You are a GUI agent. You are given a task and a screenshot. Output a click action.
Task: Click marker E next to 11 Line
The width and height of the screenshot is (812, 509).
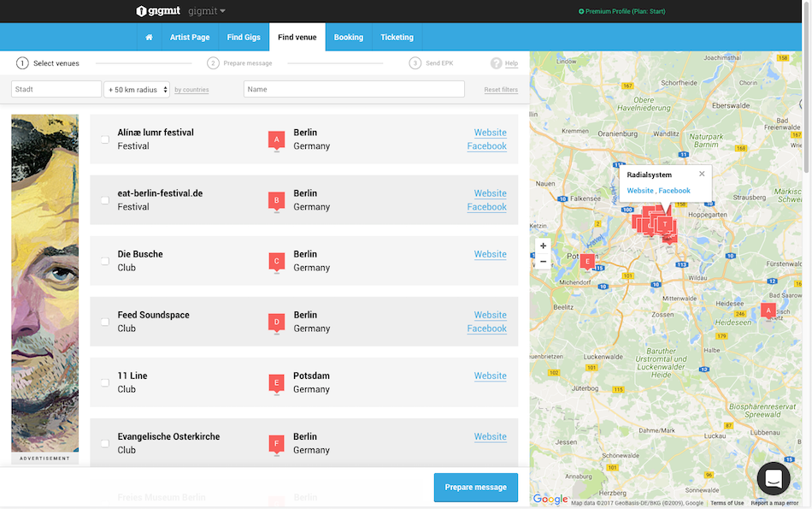coord(277,383)
